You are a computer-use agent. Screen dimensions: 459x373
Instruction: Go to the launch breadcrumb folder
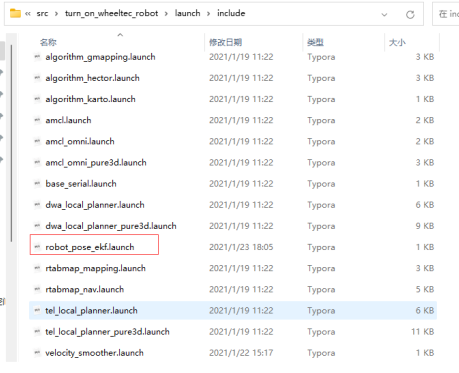[188, 13]
